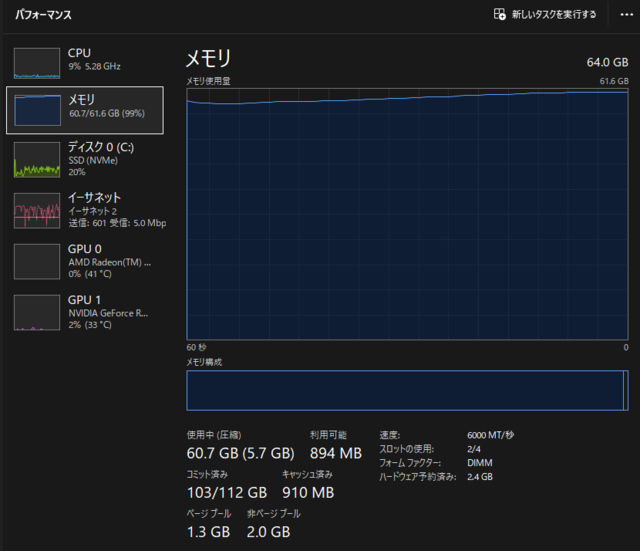
Task: Click the 1.3 GB paged pool value
Action: pos(209,532)
